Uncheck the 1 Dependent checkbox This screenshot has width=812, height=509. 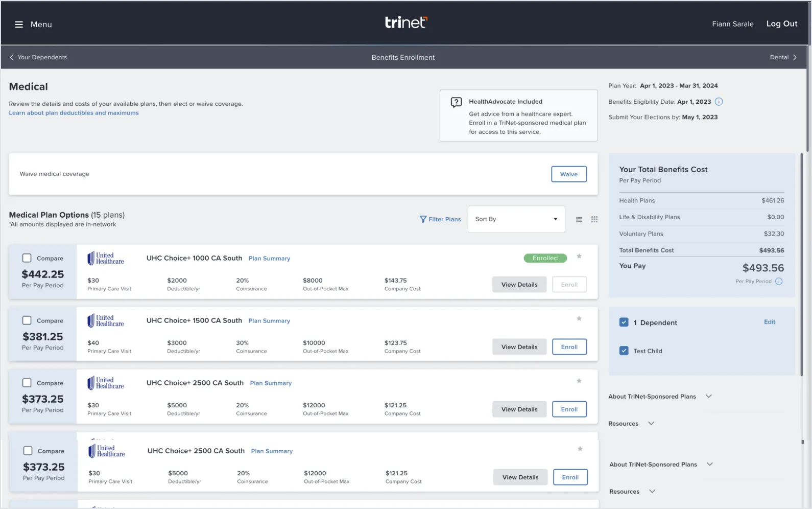[624, 322]
